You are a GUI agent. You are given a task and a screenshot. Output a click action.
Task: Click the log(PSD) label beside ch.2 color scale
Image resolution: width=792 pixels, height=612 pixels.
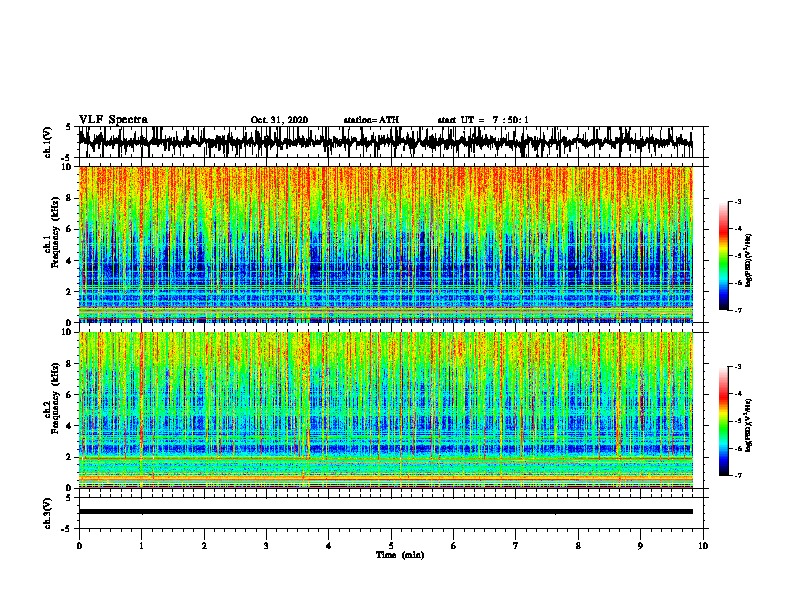click(x=749, y=425)
